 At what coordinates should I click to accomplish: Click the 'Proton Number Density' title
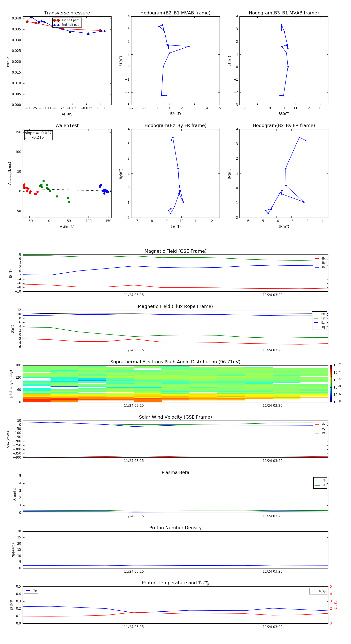point(175,528)
